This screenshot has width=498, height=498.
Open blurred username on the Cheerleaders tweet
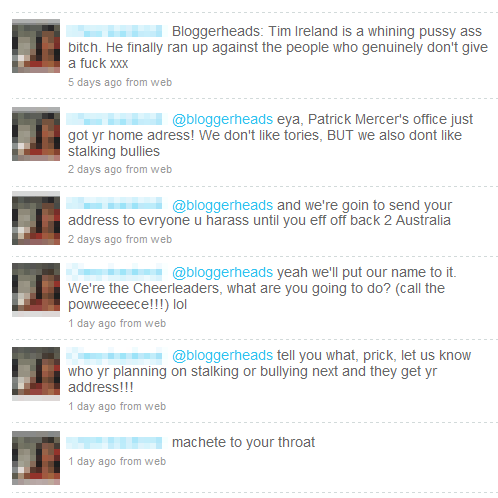coord(114,272)
